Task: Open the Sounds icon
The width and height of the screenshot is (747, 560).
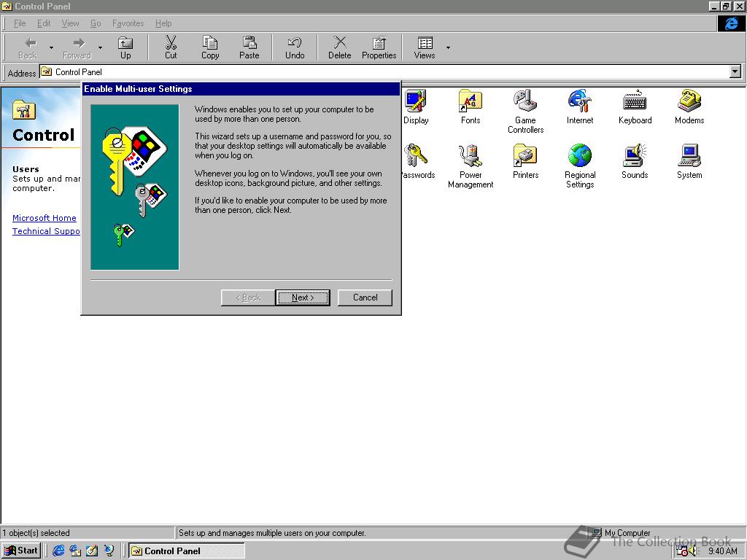Action: click(635, 162)
